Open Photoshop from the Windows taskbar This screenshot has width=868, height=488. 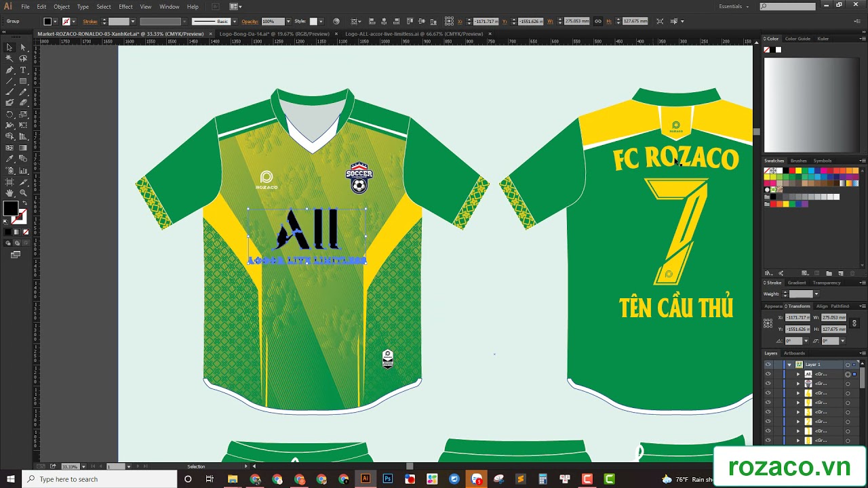[388, 479]
